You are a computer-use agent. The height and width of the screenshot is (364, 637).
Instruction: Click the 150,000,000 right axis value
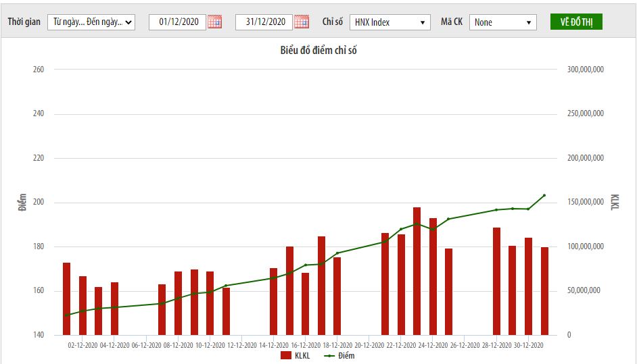586,202
